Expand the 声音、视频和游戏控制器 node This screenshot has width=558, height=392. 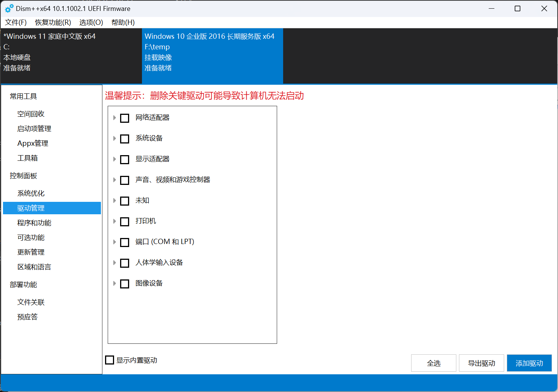(114, 180)
